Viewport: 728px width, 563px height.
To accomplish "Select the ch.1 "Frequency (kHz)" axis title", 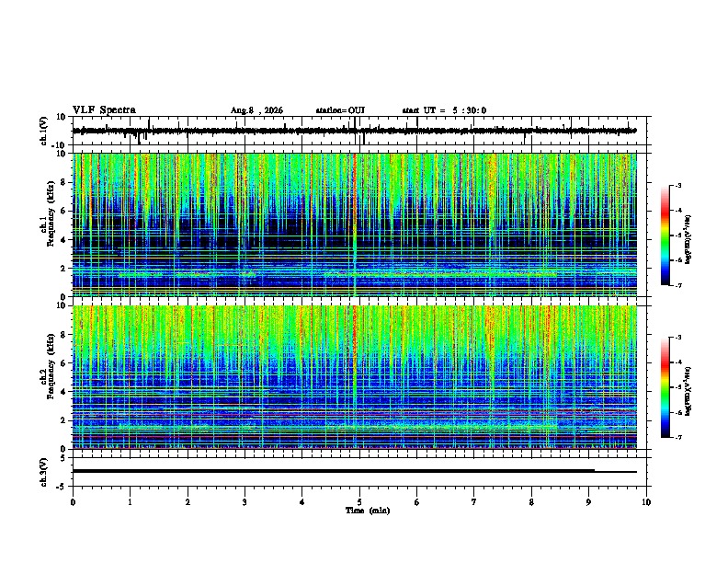I will [x=51, y=213].
